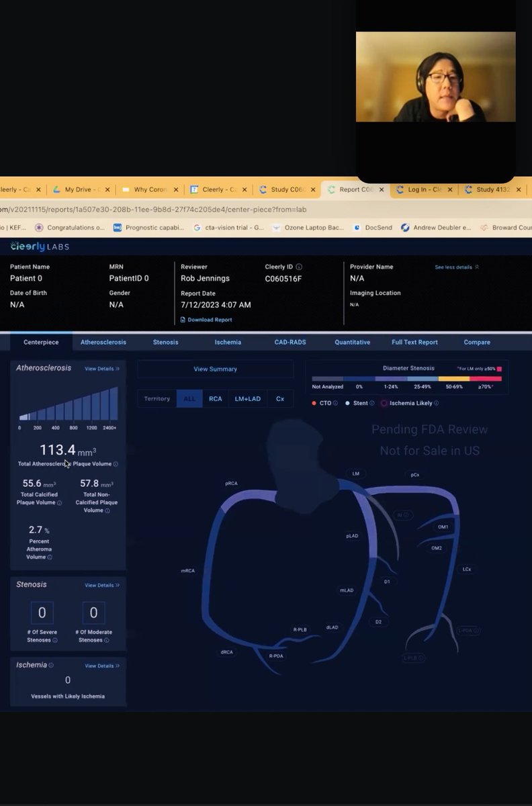
Task: Open Total Calcified Plaque Volume info icon
Action: pos(59,502)
